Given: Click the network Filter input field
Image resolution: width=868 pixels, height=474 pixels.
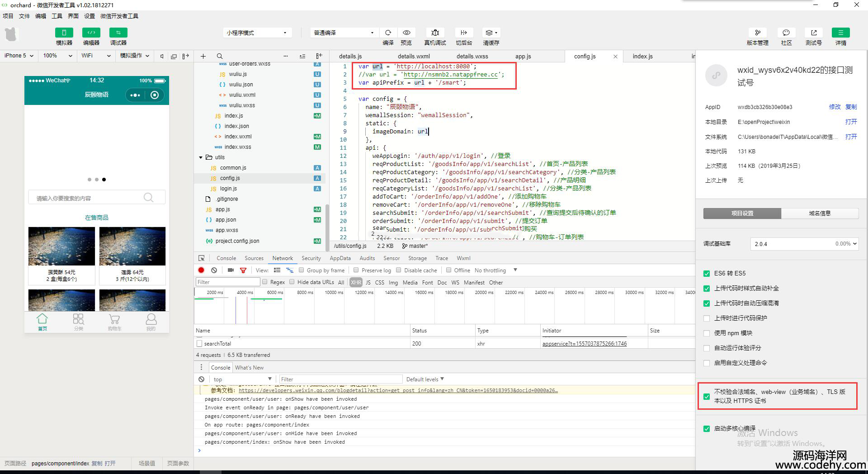Looking at the screenshot, I should point(228,282).
